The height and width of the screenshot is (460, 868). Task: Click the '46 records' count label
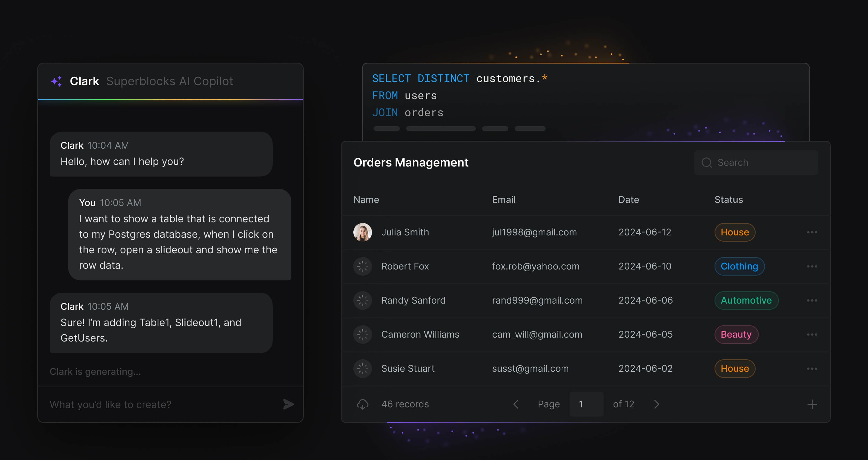[405, 404]
